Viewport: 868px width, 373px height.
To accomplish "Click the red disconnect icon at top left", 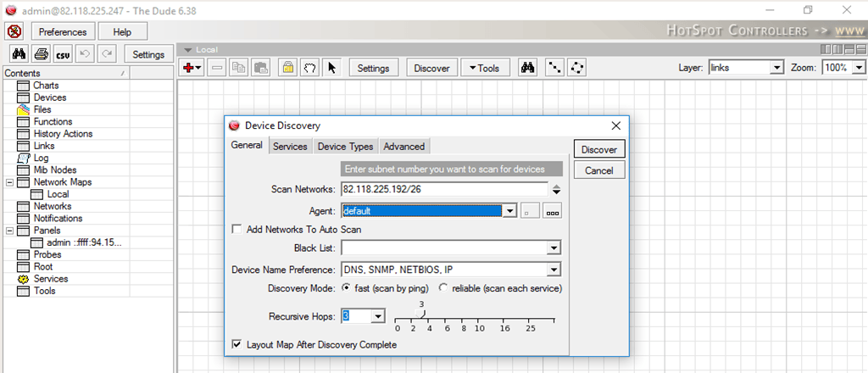I will click(14, 31).
